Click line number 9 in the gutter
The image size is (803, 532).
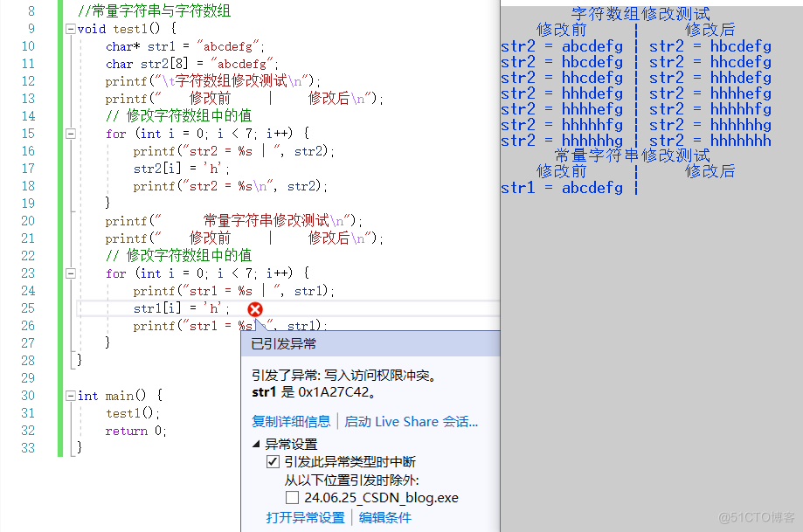(31, 29)
